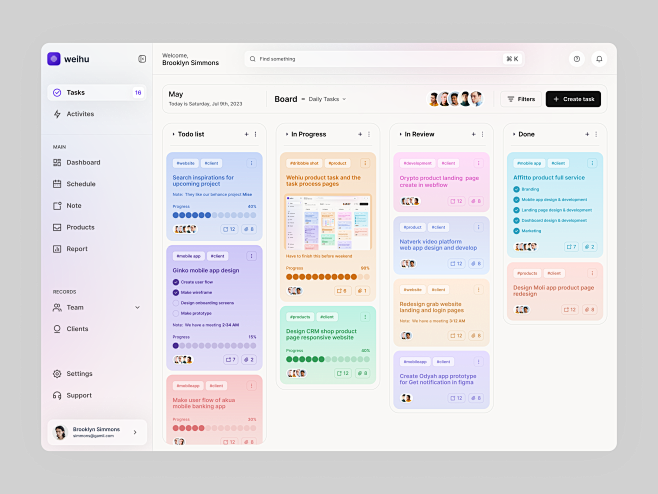Open board screenshot thumbnail in Weihu card
This screenshot has height=494, width=658.
coord(328,222)
